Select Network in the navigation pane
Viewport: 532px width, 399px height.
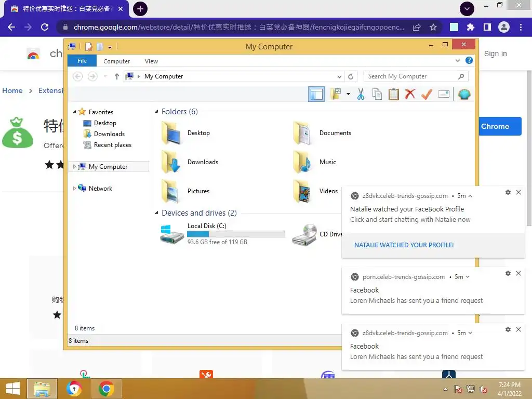click(x=100, y=188)
